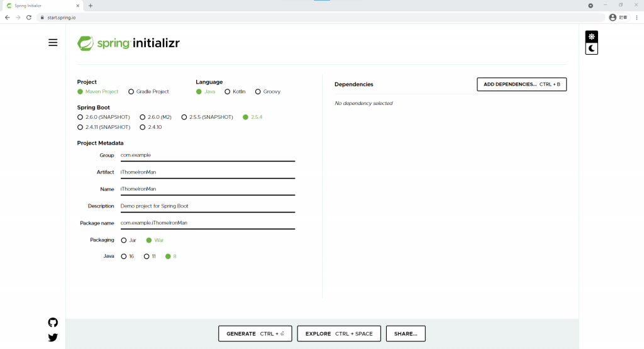Viewport: 644px width, 349px height.
Task: Choose Spring Boot 2.6.0 (M2)
Action: coord(156,117)
